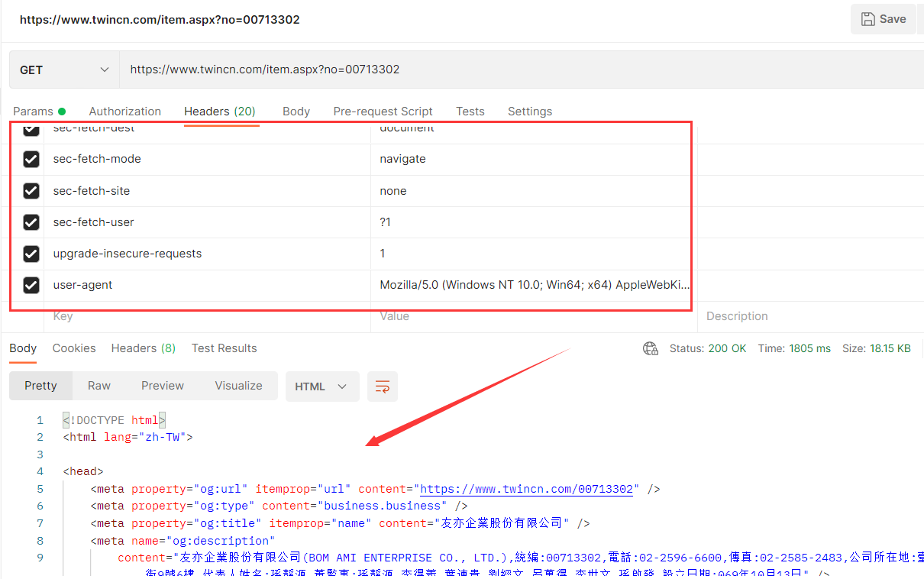Screen dimensions: 924x579
Task: Uncheck the sec-fetch-site header checkbox
Action: (x=31, y=191)
